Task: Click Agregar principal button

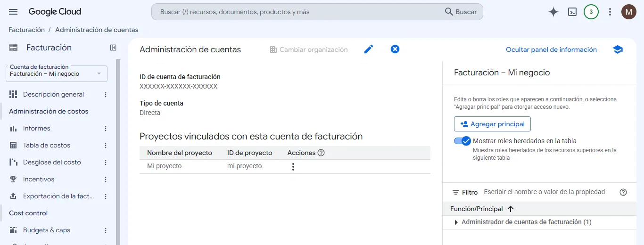Action: pos(492,124)
